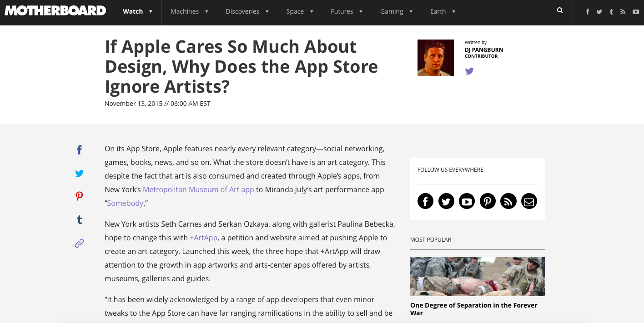Expand the Discoveries dropdown arrow
644x323 pixels.
tap(267, 12)
